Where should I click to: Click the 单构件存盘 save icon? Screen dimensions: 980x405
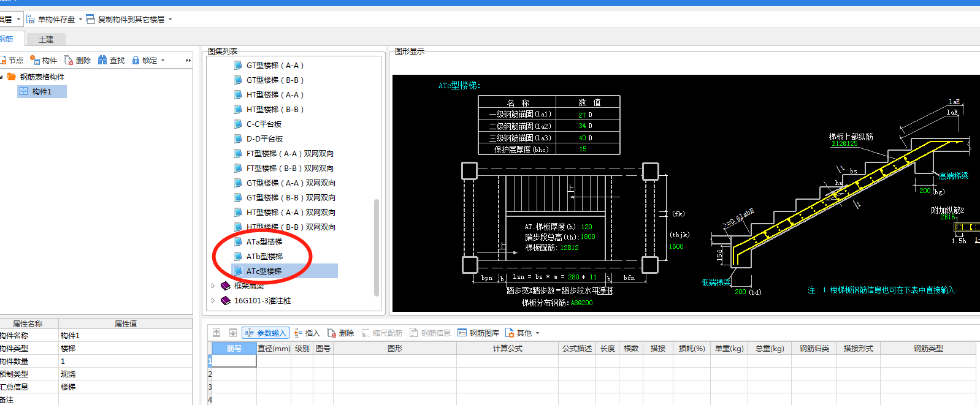tap(30, 20)
